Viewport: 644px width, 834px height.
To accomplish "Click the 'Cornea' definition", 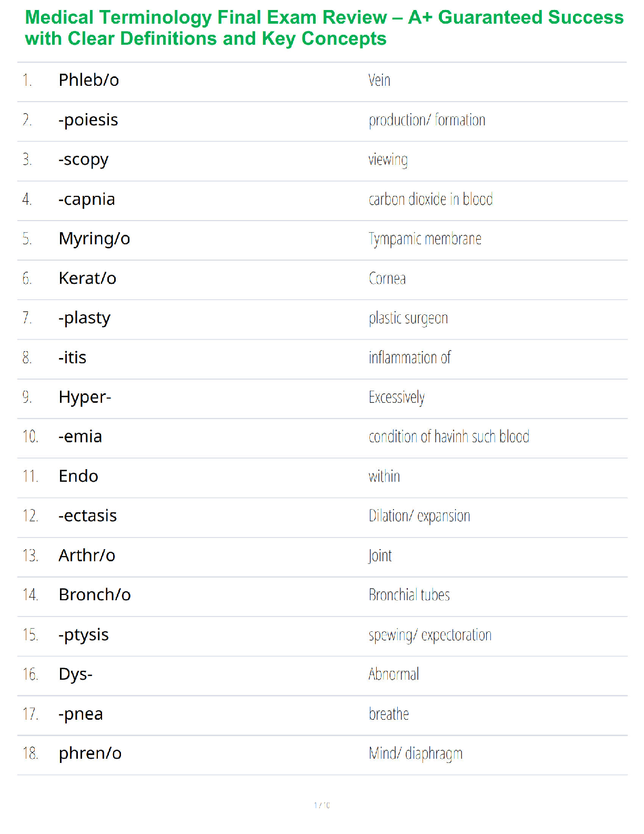I will coord(387,279).
